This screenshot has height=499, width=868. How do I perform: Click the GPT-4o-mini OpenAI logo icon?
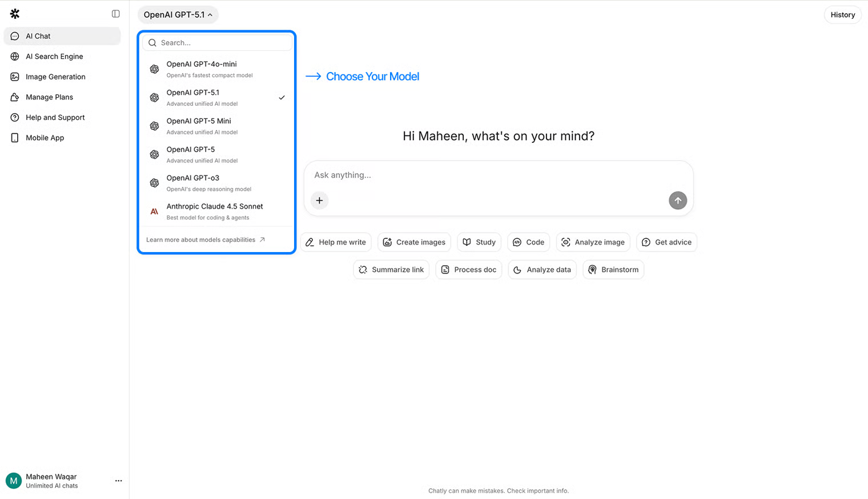click(154, 69)
